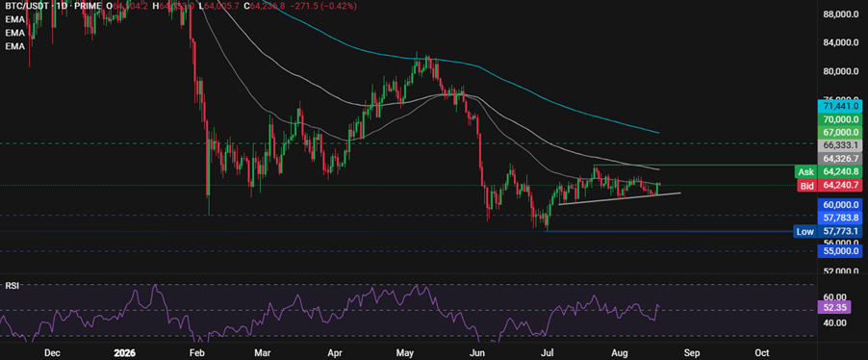This screenshot has height=360, width=868.
Task: Click the Aug label on the time axis
Action: (621, 353)
